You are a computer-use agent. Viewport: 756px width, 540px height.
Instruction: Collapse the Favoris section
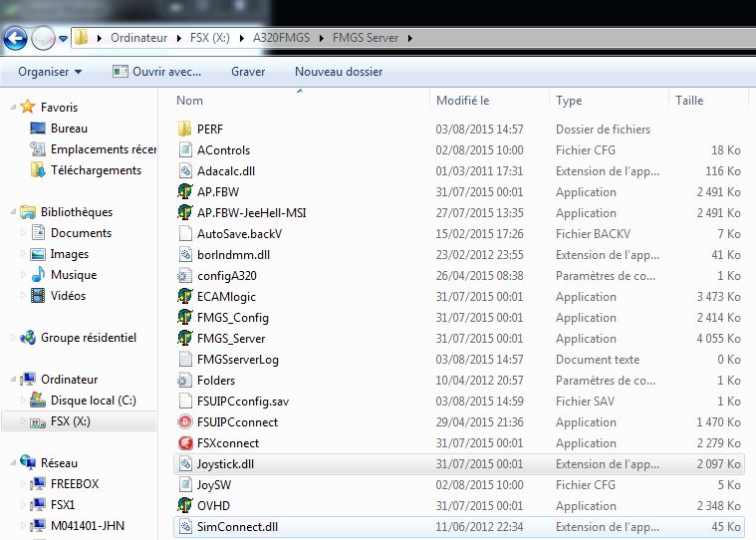pyautogui.click(x=13, y=107)
